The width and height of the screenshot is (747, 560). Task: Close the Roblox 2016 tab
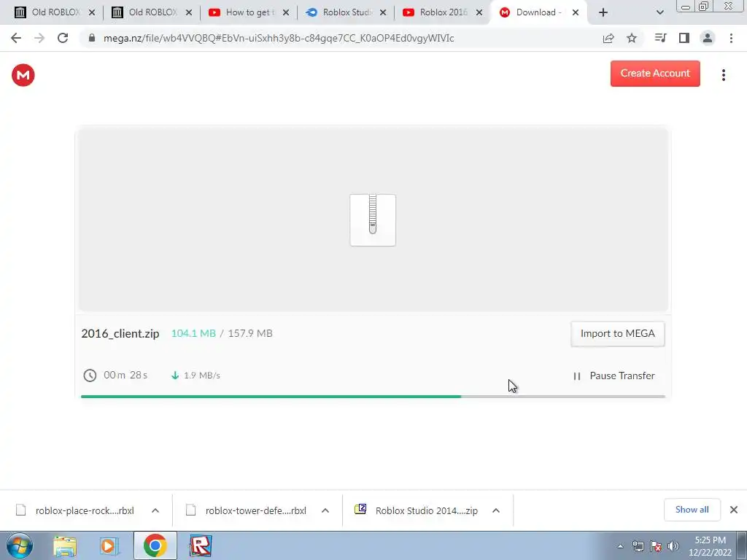tap(479, 13)
